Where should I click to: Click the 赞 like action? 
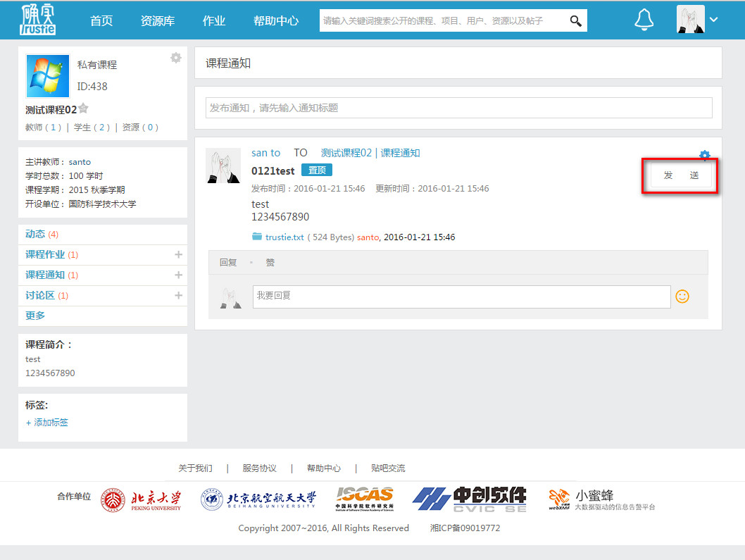tap(270, 263)
